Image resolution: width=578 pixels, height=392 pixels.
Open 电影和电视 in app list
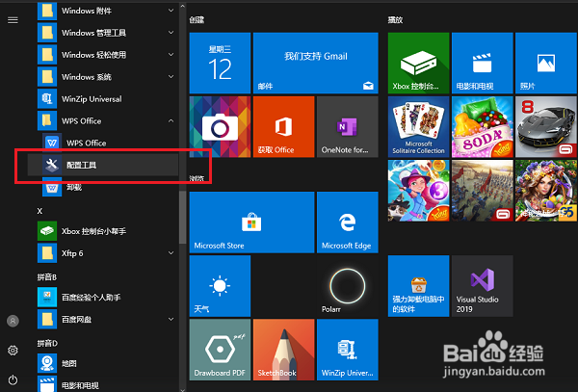click(x=108, y=384)
